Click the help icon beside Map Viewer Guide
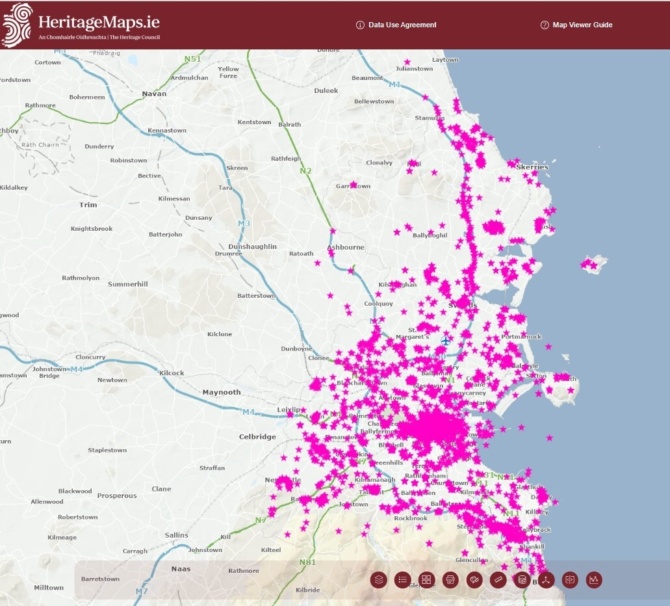The image size is (670, 606). [x=544, y=25]
